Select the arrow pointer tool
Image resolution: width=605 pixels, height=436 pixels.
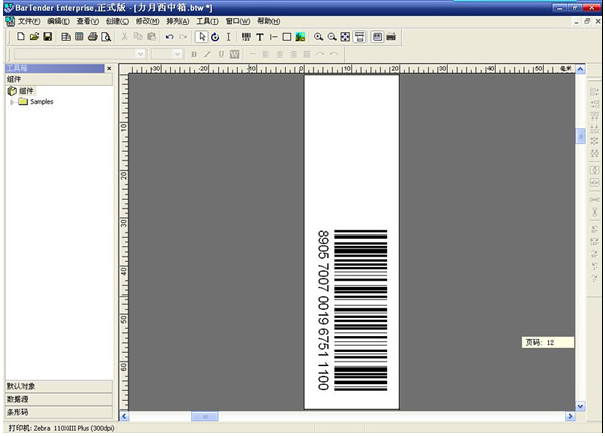tap(200, 37)
